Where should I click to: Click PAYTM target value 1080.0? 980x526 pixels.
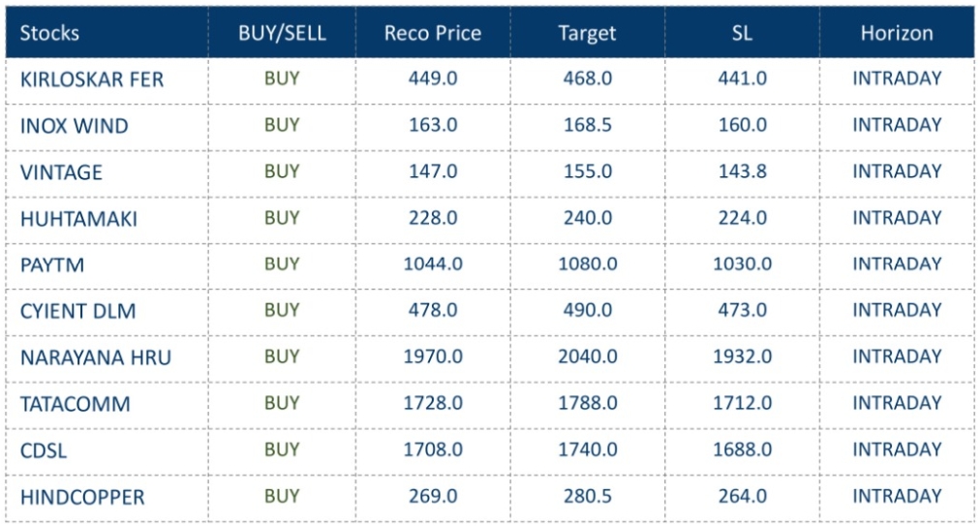(x=588, y=263)
